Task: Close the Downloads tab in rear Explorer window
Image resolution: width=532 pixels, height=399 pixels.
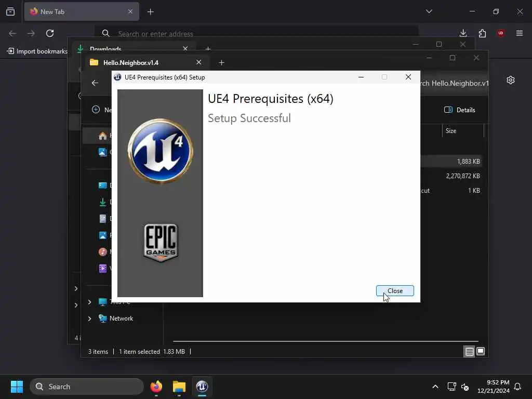Action: tap(185, 49)
